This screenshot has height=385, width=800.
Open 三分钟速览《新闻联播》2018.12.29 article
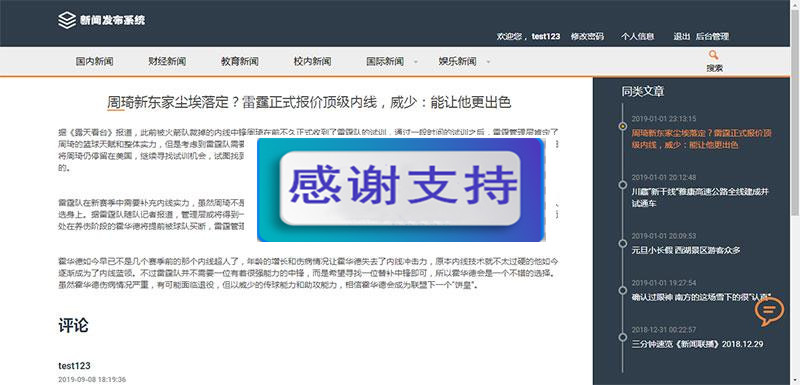pyautogui.click(x=697, y=344)
